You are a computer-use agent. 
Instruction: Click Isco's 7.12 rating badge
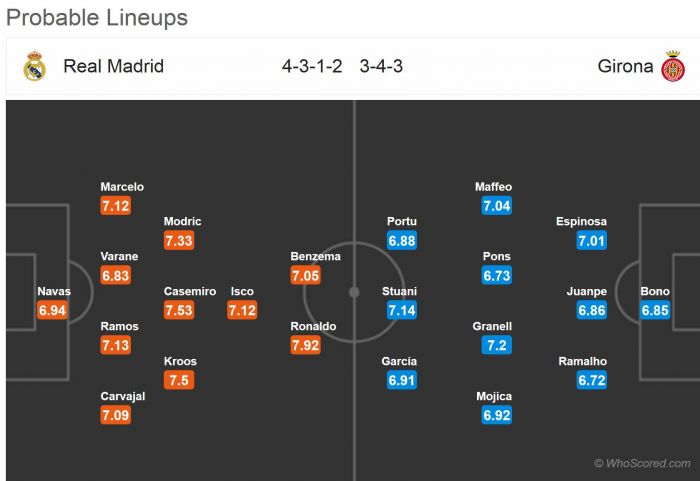[242, 310]
